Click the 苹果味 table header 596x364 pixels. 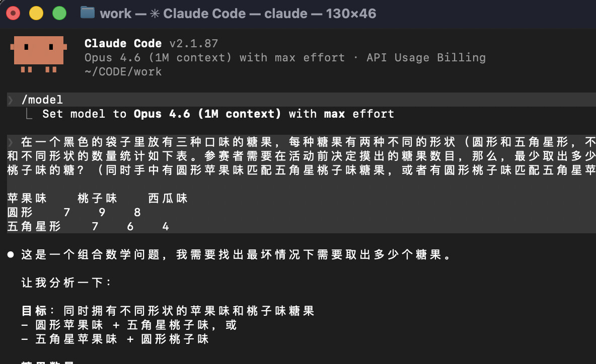pos(27,199)
